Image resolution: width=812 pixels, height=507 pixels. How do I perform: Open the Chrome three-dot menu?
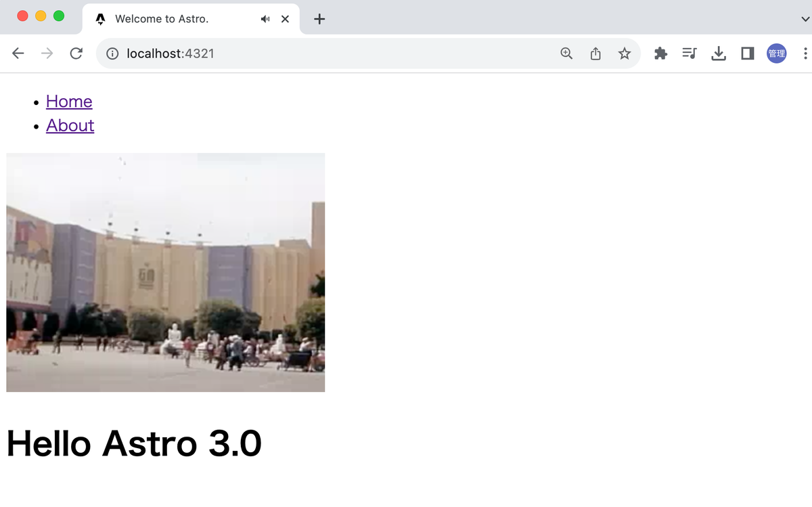coord(805,53)
